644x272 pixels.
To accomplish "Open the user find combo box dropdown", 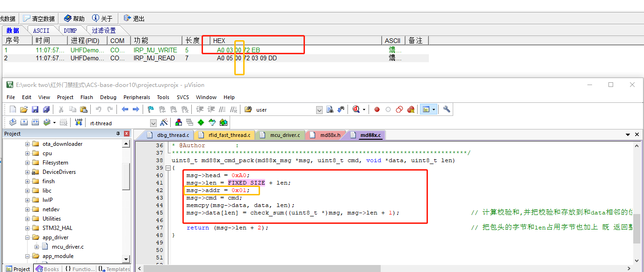I will (319, 110).
